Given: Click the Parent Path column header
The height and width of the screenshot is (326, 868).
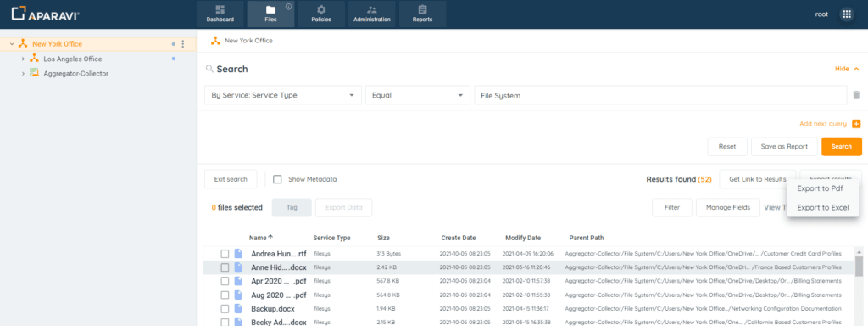Looking at the screenshot, I should [587, 238].
